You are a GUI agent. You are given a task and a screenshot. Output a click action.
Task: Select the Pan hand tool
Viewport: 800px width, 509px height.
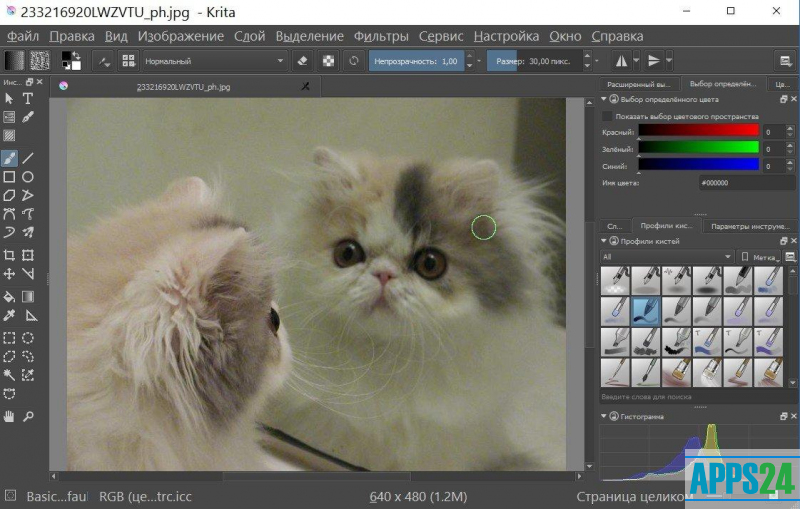tap(9, 417)
